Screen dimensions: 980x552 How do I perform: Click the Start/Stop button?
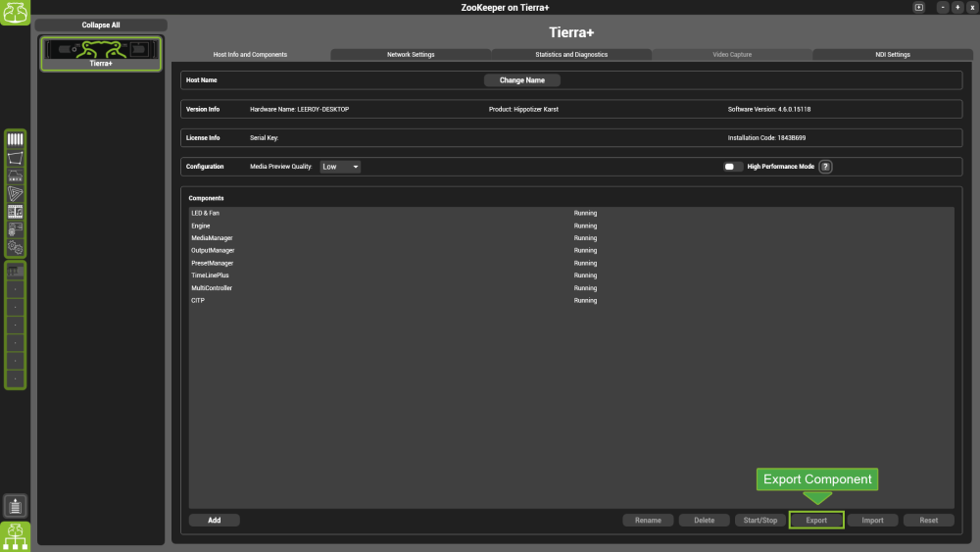tap(760, 520)
